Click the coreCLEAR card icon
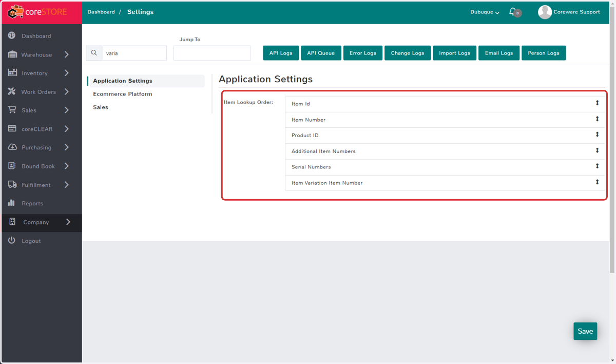This screenshot has width=616, height=364. click(12, 129)
